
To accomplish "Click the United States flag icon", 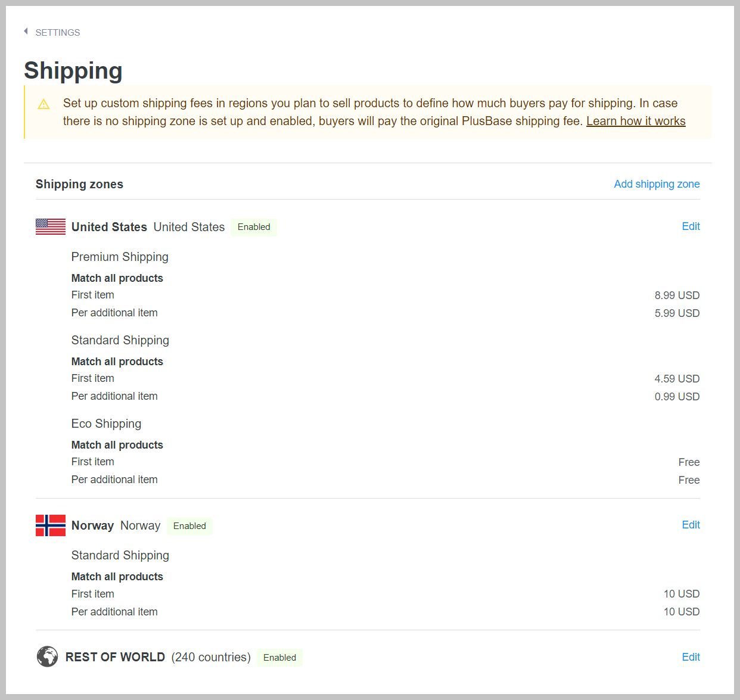I will [51, 226].
